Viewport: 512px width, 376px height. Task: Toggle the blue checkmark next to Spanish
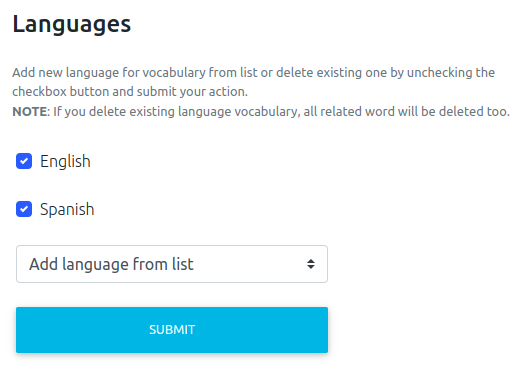(24, 209)
